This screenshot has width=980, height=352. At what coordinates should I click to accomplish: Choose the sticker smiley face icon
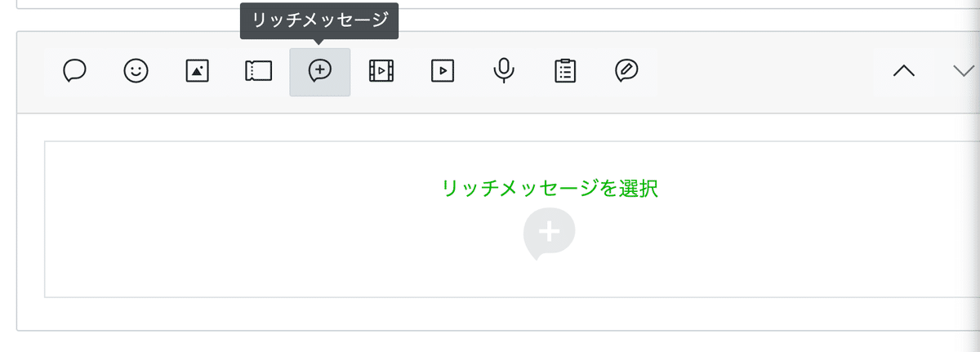(136, 72)
